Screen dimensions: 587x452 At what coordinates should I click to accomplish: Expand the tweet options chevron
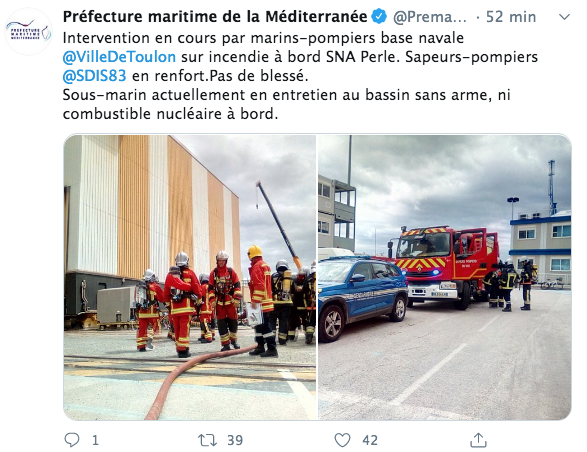[x=564, y=17]
